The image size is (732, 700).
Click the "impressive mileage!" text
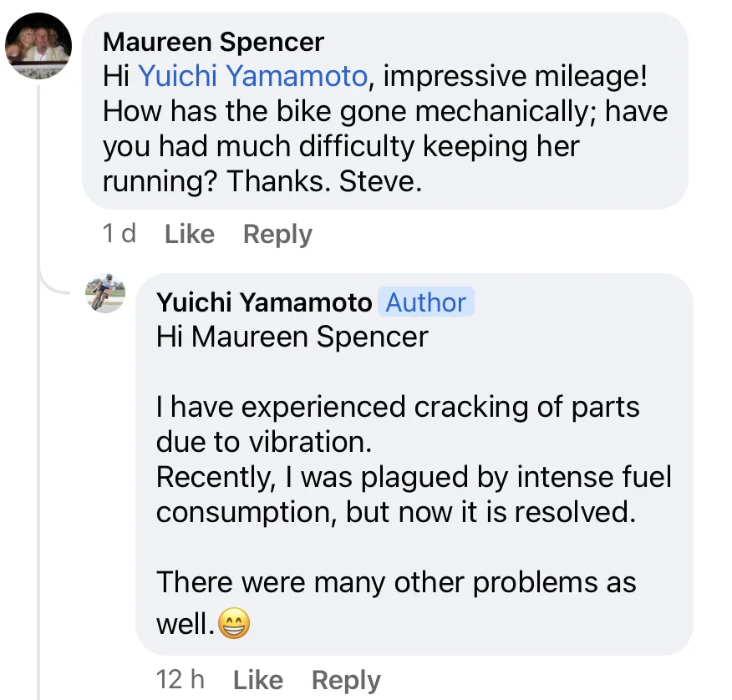tap(515, 77)
